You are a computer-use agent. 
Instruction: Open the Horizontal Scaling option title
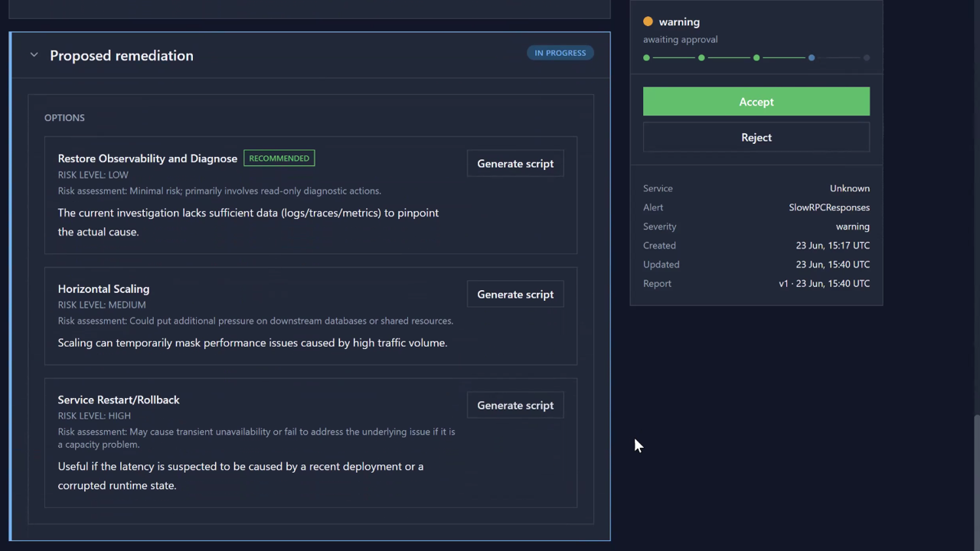(103, 289)
